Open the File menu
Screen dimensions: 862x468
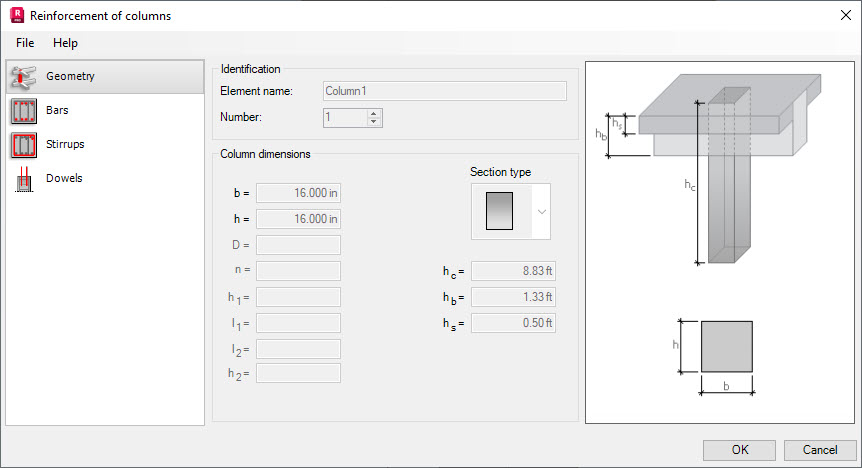pos(25,43)
